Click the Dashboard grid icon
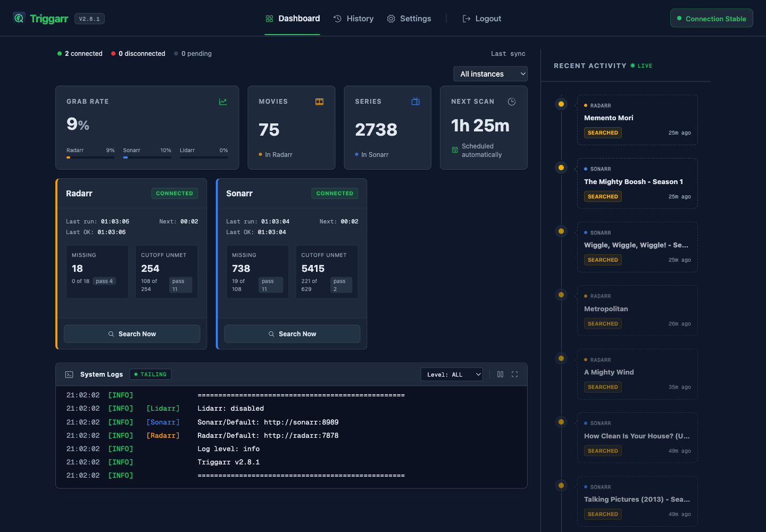Viewport: 766px width, 532px height. point(269,19)
